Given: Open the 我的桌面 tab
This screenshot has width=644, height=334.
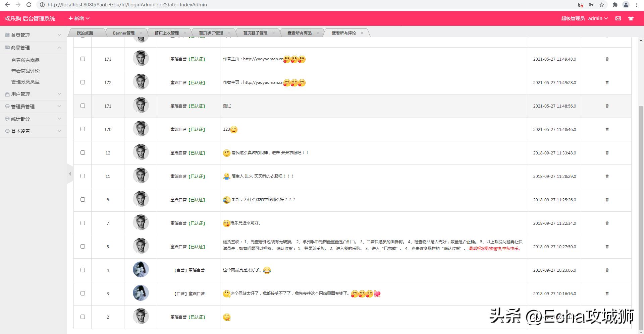Looking at the screenshot, I should click(84, 32).
